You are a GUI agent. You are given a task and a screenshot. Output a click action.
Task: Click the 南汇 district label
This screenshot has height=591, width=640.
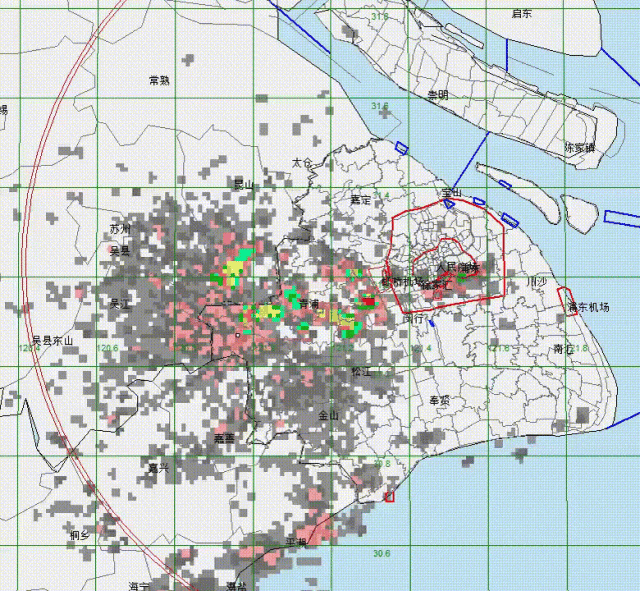[562, 349]
